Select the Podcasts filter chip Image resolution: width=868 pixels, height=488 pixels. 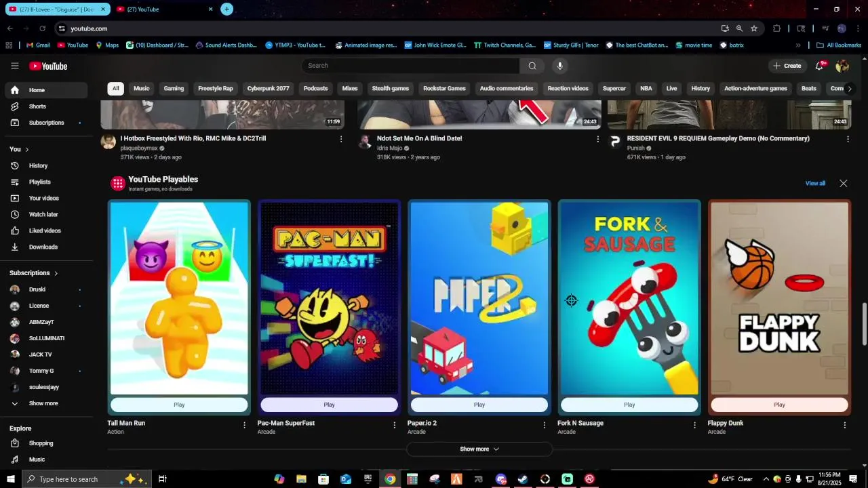pos(315,89)
